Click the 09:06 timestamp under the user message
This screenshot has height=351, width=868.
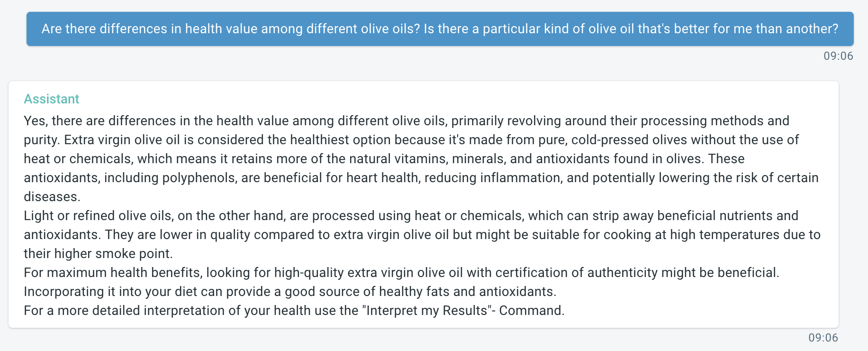838,56
